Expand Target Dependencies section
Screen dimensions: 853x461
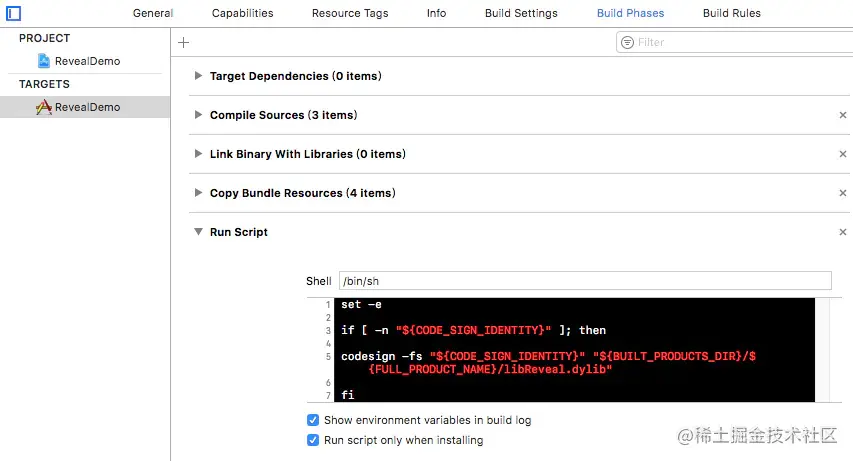coord(198,76)
